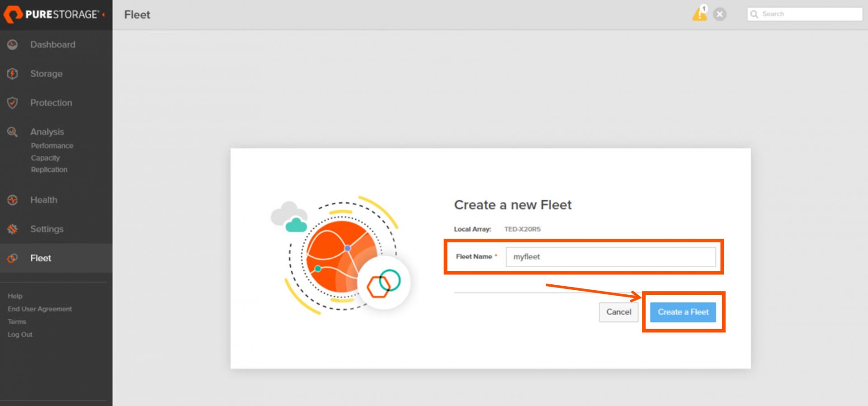Click the Health heartbeat icon
The image size is (868, 406).
(13, 200)
